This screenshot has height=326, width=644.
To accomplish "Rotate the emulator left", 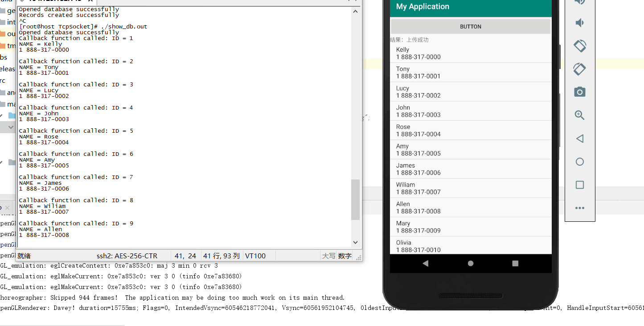I will 579,46.
